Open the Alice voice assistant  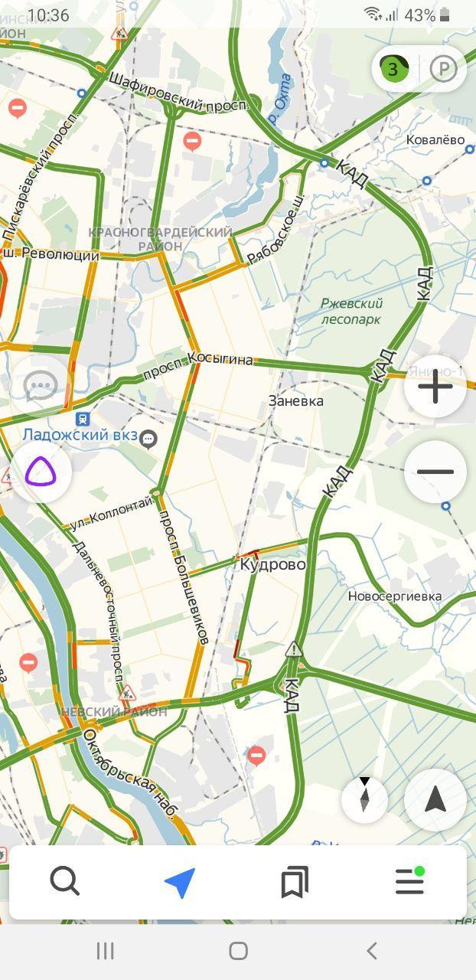41,472
